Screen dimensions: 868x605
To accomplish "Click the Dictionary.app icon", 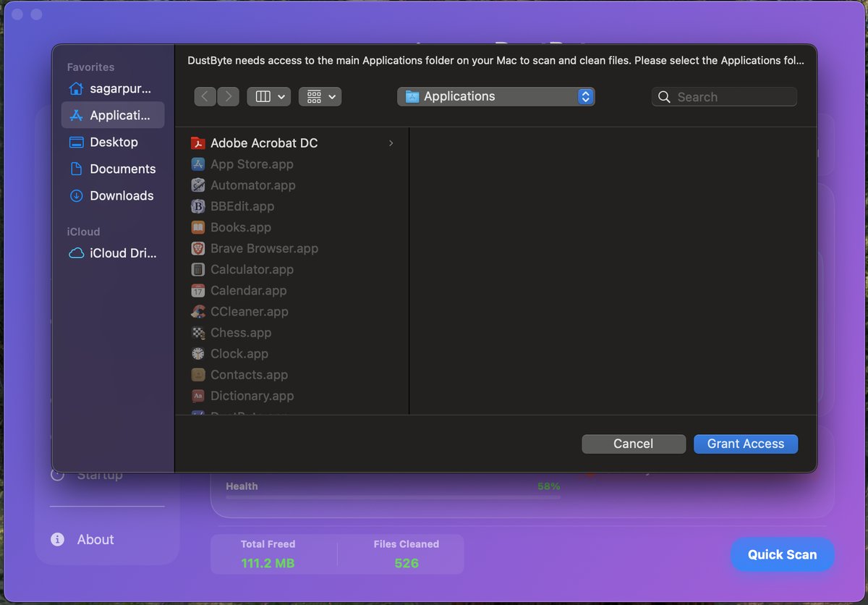I will pos(198,395).
